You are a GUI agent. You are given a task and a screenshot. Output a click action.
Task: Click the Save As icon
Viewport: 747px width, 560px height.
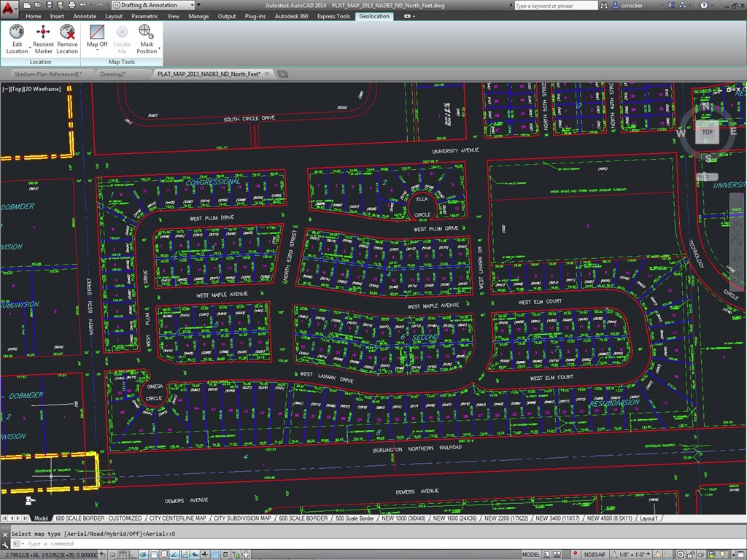[x=61, y=5]
